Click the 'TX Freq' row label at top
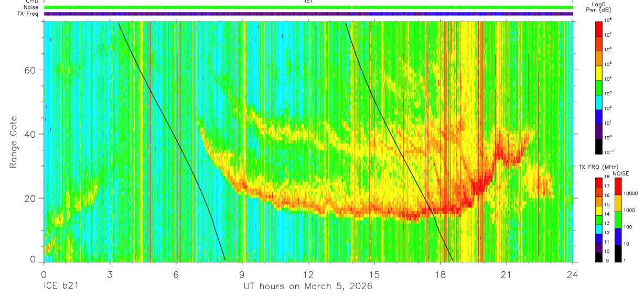The width and height of the screenshot is (644, 297). 29,14
